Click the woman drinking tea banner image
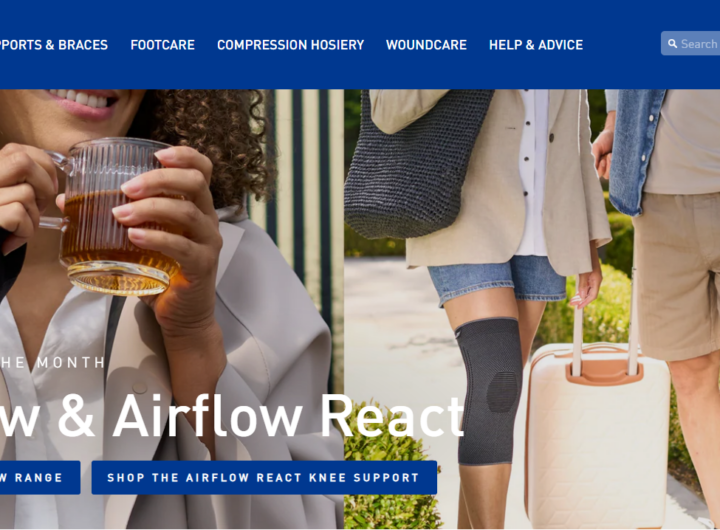Image resolution: width=720 pixels, height=530 pixels. 172,309
